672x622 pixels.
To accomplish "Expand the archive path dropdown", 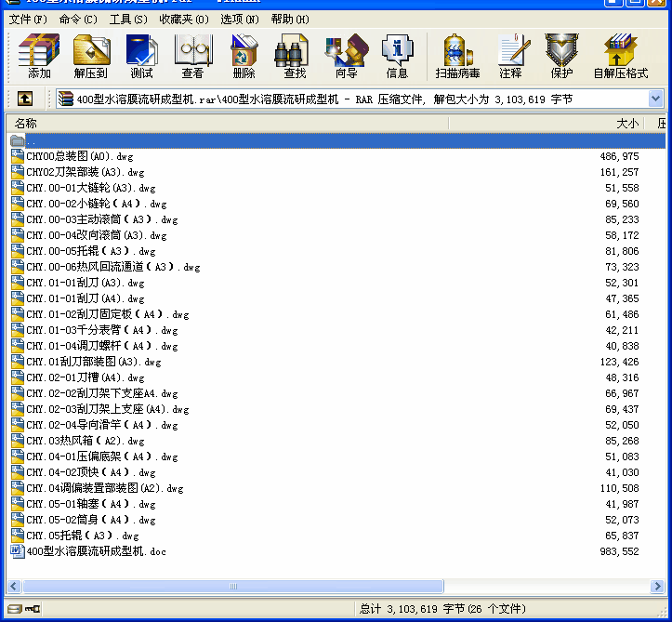I will pos(655,99).
